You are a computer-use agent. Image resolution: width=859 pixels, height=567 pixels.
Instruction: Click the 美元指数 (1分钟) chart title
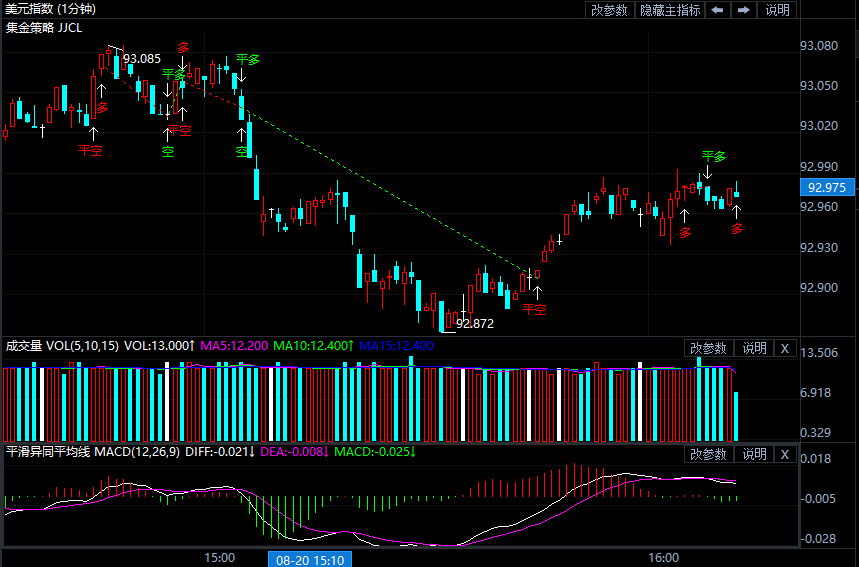coord(50,10)
